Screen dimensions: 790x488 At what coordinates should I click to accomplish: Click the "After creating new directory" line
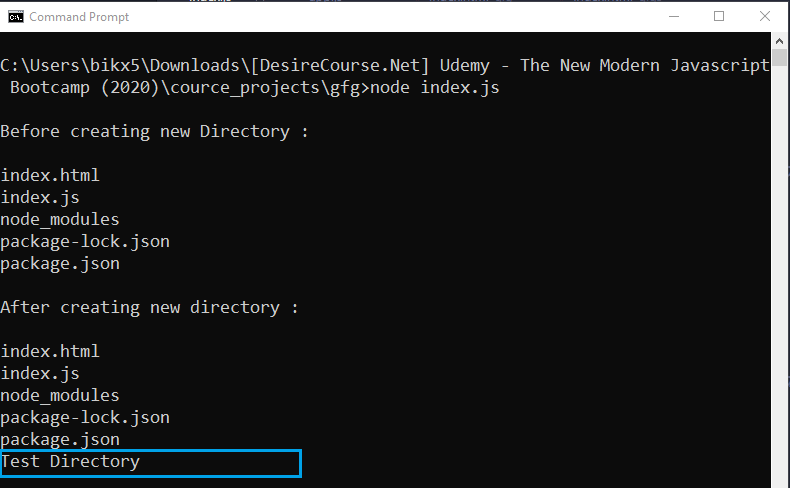[149, 308]
